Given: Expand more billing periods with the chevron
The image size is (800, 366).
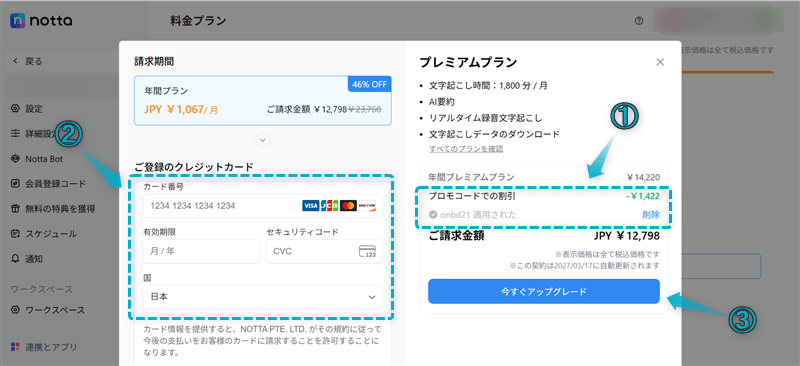Looking at the screenshot, I should 263,140.
